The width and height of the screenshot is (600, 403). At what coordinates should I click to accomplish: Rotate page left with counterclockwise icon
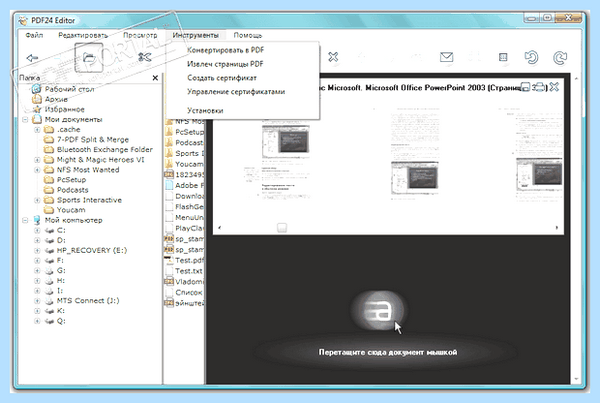(531, 57)
